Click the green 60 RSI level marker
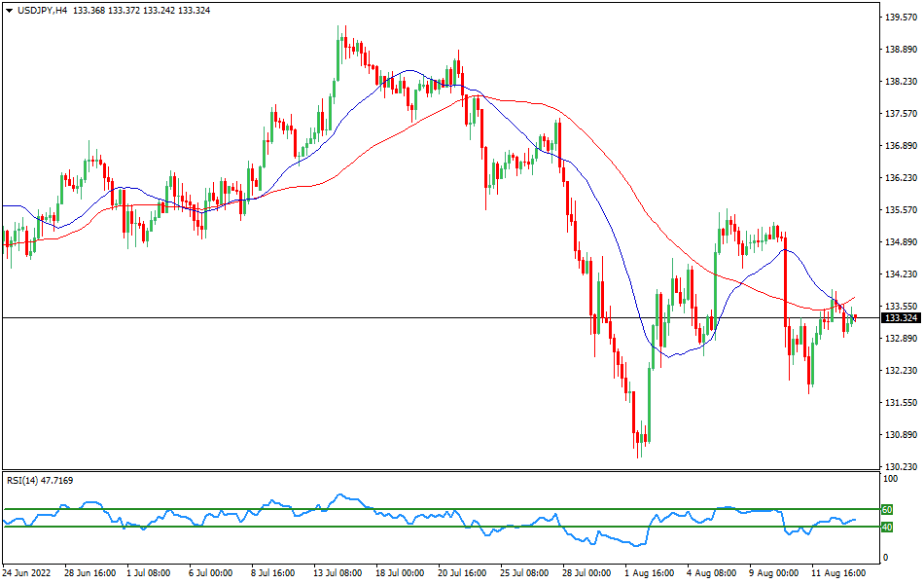 tap(886, 508)
